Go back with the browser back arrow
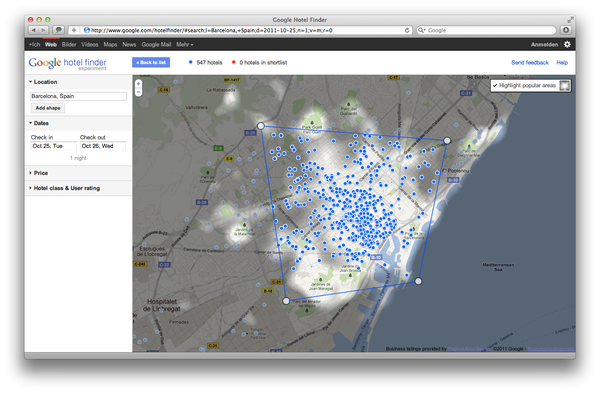 point(34,30)
